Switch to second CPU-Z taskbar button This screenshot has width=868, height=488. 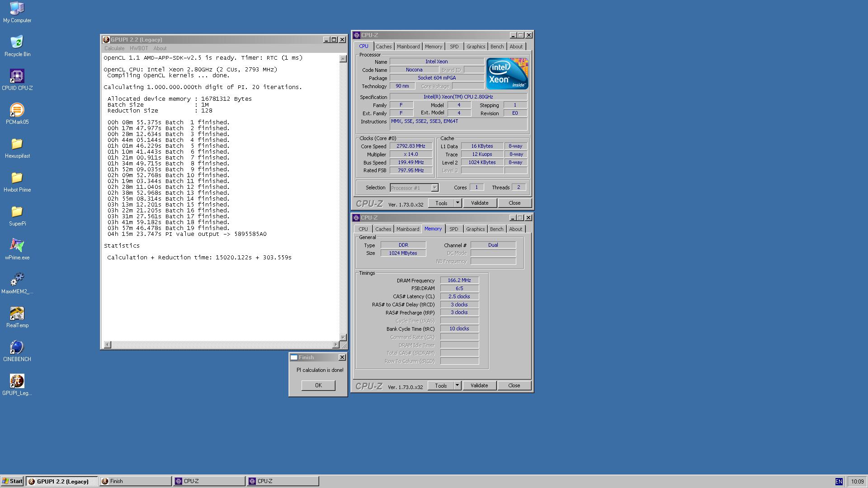click(283, 481)
